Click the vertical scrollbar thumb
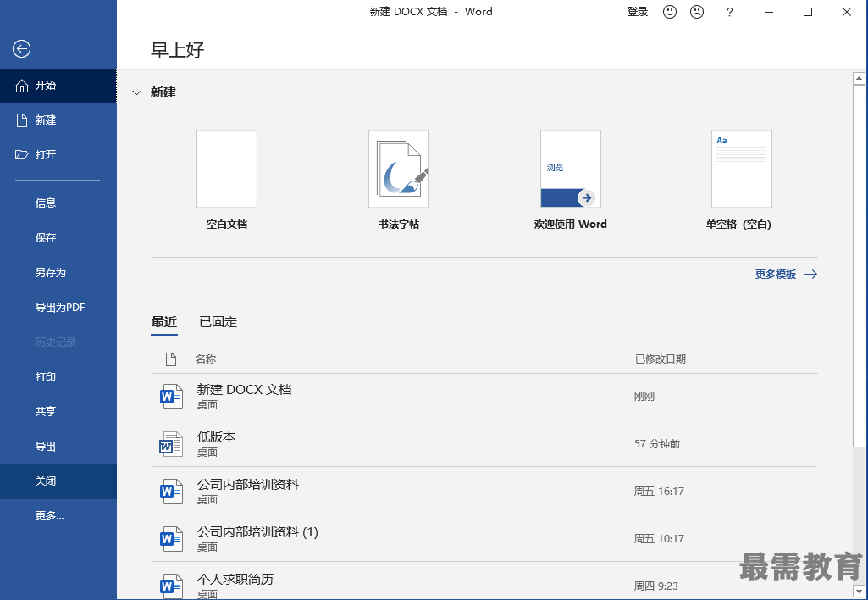This screenshot has height=600, width=868. click(859, 265)
